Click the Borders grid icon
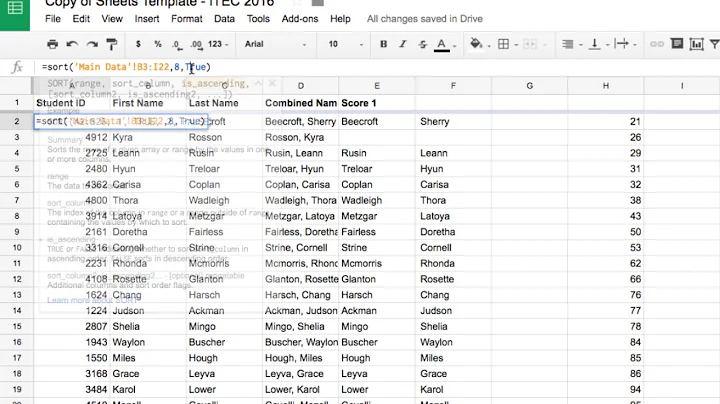The height and width of the screenshot is (404, 720). 503,44
